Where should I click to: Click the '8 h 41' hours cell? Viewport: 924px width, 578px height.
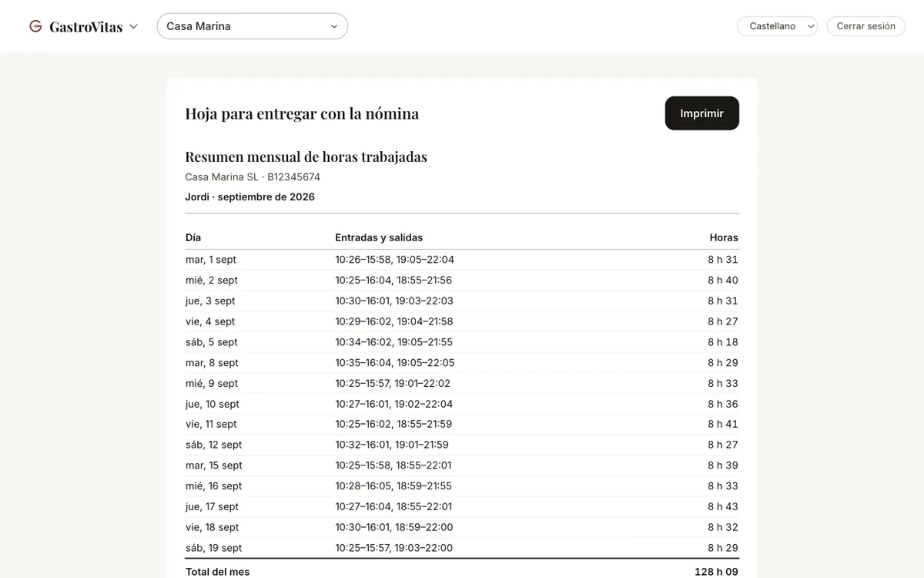[x=723, y=425]
